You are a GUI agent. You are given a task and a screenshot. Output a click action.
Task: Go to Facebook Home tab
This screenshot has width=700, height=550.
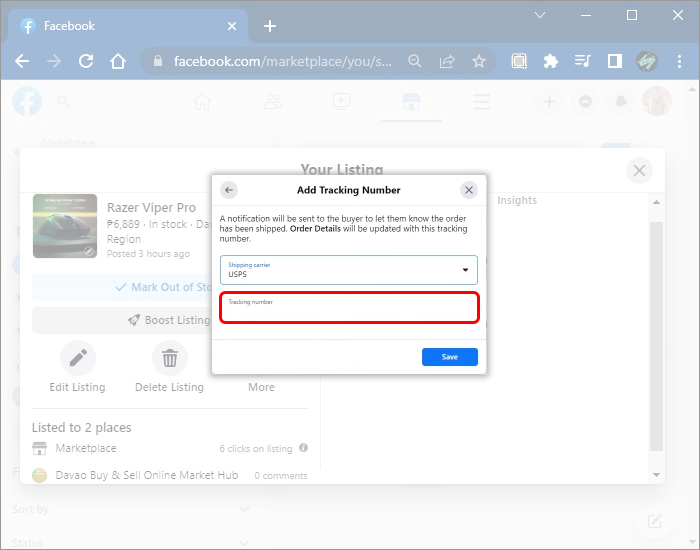pyautogui.click(x=202, y=102)
